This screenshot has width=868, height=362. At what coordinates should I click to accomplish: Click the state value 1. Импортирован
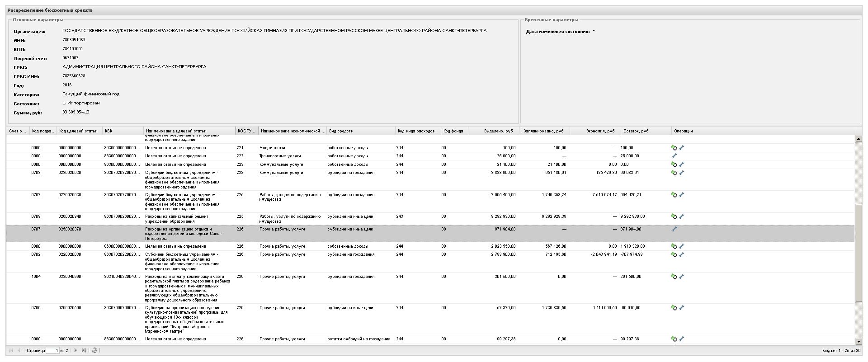click(x=81, y=103)
